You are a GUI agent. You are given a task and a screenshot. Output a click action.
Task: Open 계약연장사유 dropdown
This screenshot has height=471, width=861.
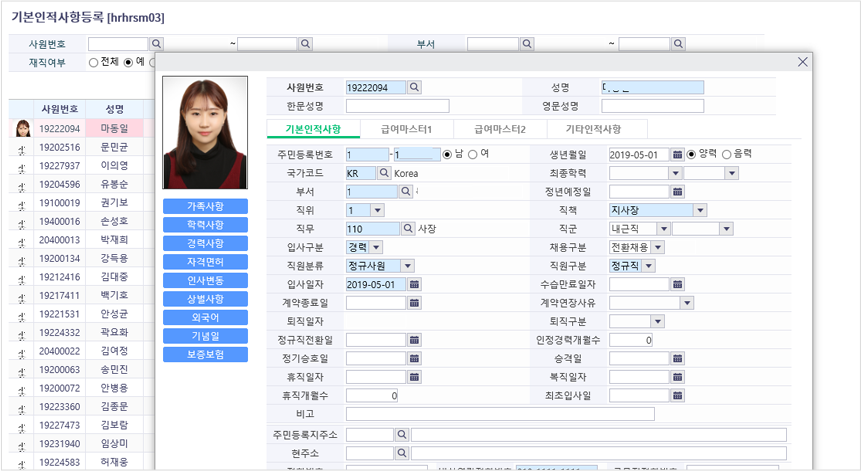coord(687,303)
